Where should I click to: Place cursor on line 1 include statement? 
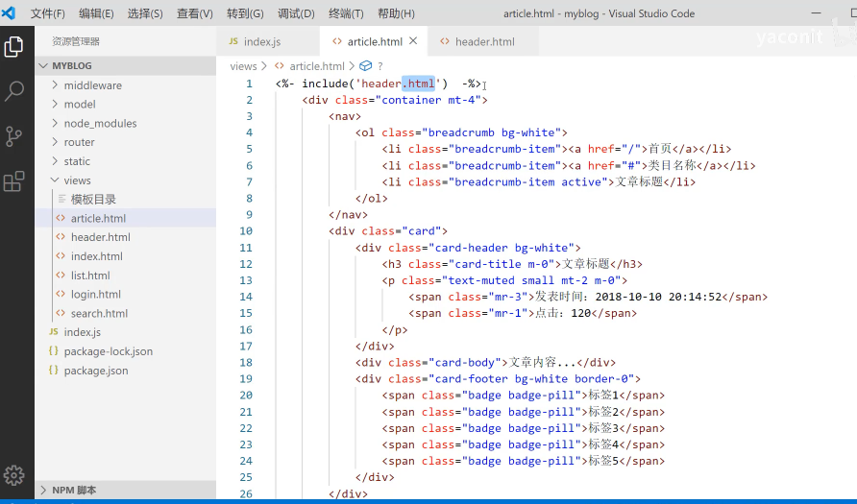[x=379, y=84]
